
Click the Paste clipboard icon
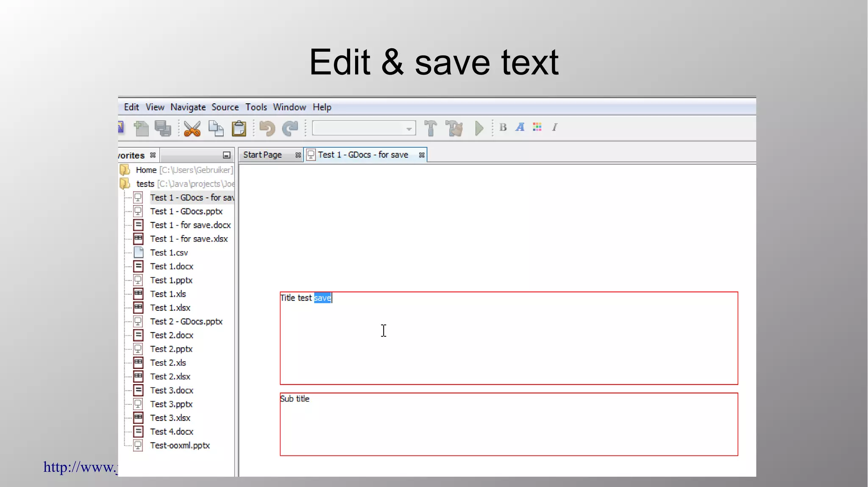239,128
